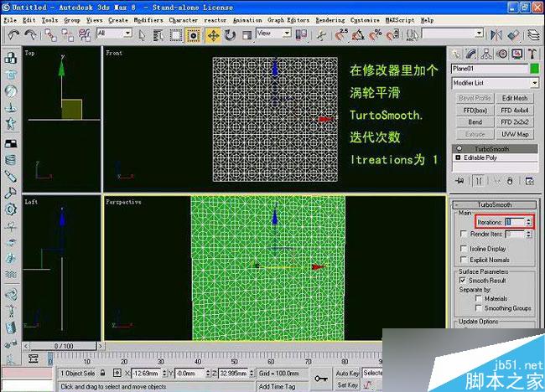Click the Pin Stack icon
The height and width of the screenshot is (392, 545).
pos(460,181)
